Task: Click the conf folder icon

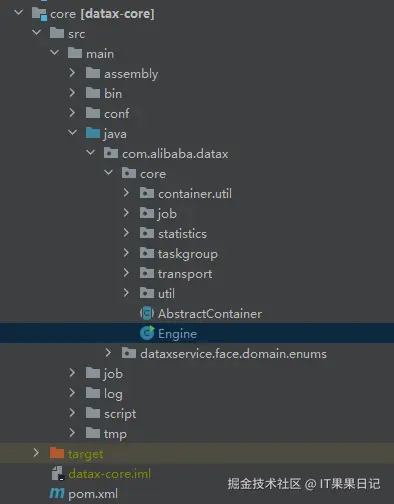Action: [x=93, y=113]
